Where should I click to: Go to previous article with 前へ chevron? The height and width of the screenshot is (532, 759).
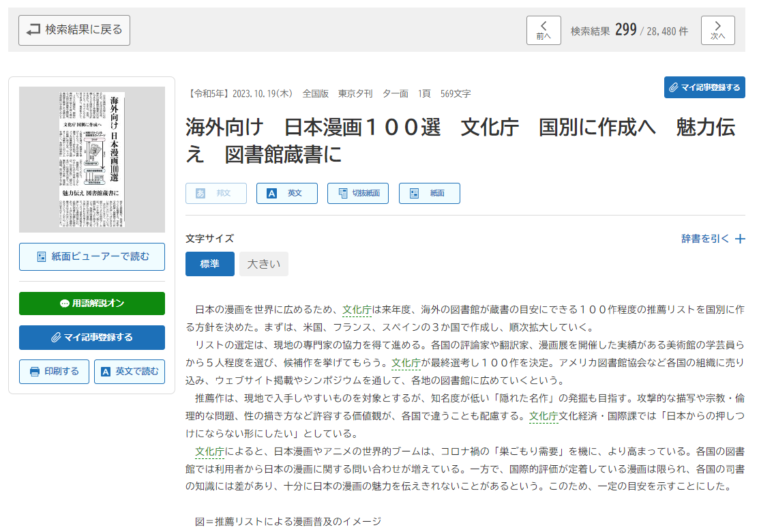pos(544,30)
